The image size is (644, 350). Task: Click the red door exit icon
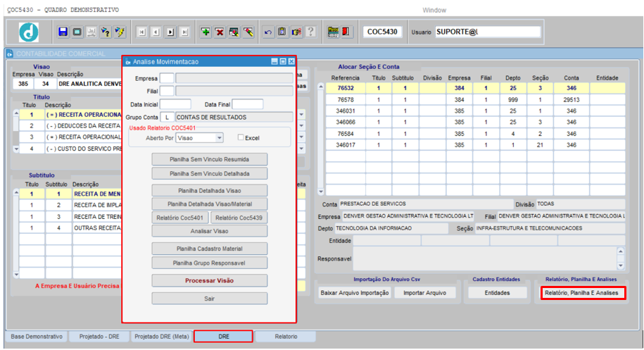click(x=346, y=32)
